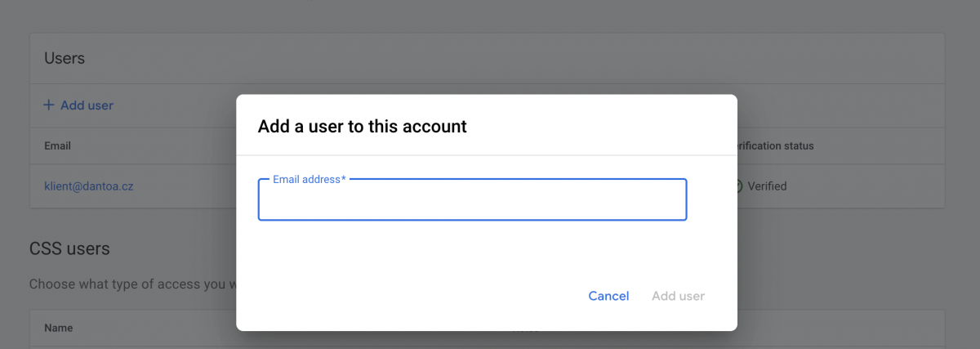Click the divider line under dialog title
This screenshot has height=349, width=980.
coord(486,155)
